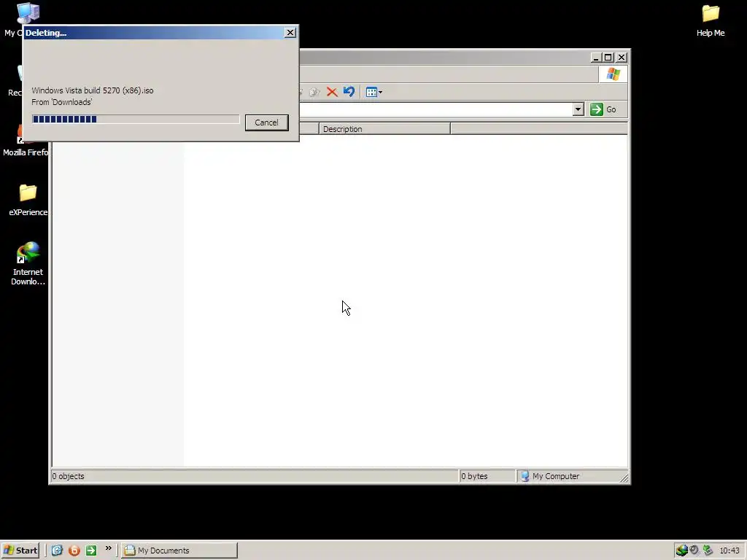Click the Windows flag logo in Explorer
The height and width of the screenshot is (560, 747).
(613, 74)
